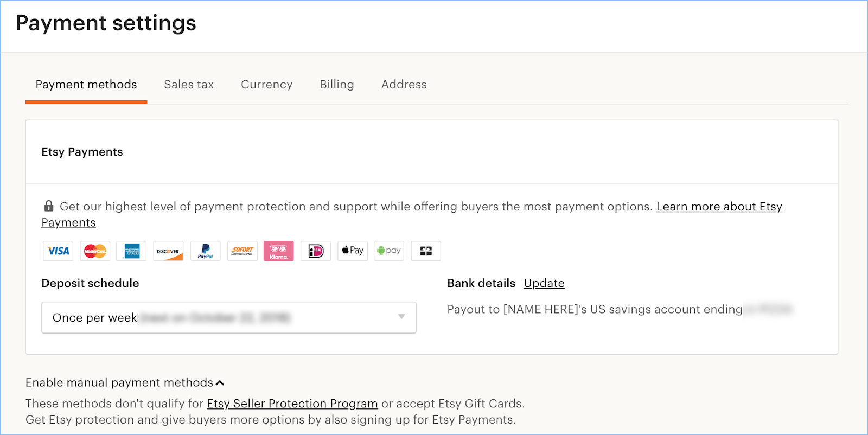Click the padlock icon beside payment protection text

click(x=49, y=206)
